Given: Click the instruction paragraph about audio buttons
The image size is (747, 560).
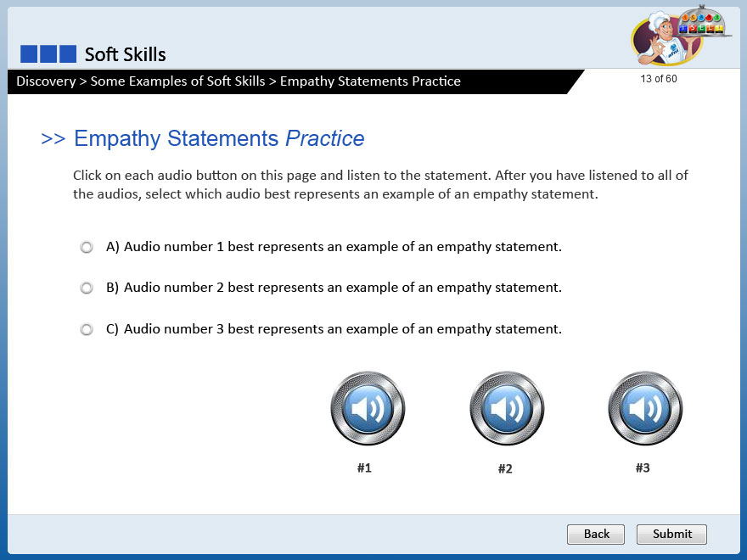Looking at the screenshot, I should click(x=379, y=184).
